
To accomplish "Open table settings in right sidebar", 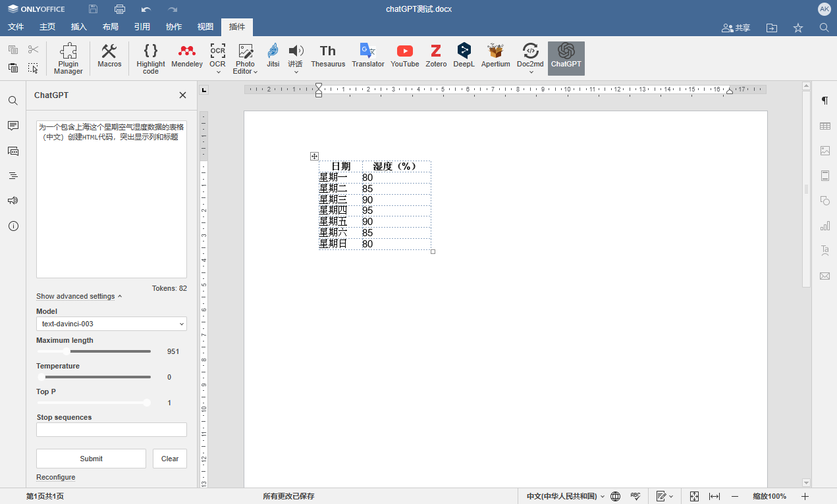I will (824, 126).
